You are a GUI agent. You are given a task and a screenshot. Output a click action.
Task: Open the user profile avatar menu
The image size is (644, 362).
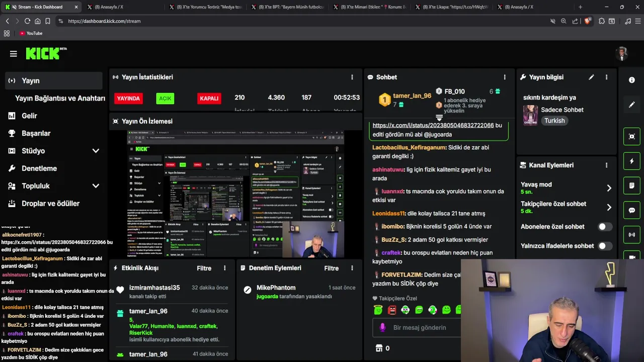[x=622, y=54]
